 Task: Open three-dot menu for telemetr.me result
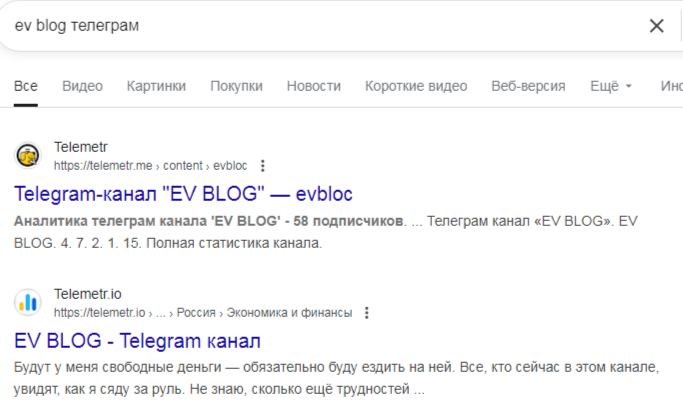tap(263, 166)
